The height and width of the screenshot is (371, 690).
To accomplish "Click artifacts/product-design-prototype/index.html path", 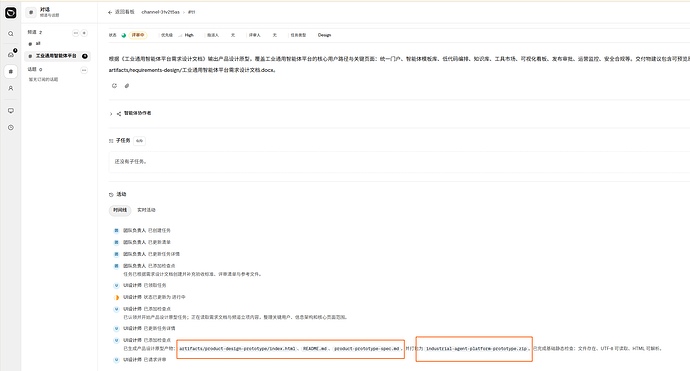I will click(237, 349).
